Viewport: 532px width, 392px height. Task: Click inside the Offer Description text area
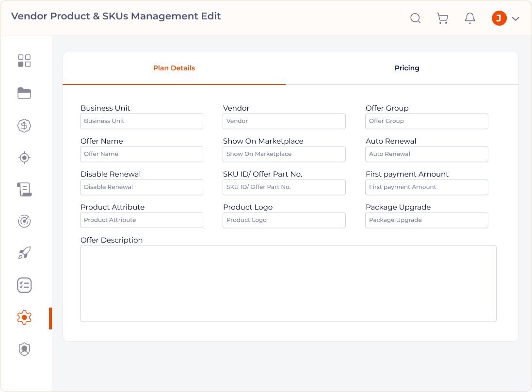point(288,283)
